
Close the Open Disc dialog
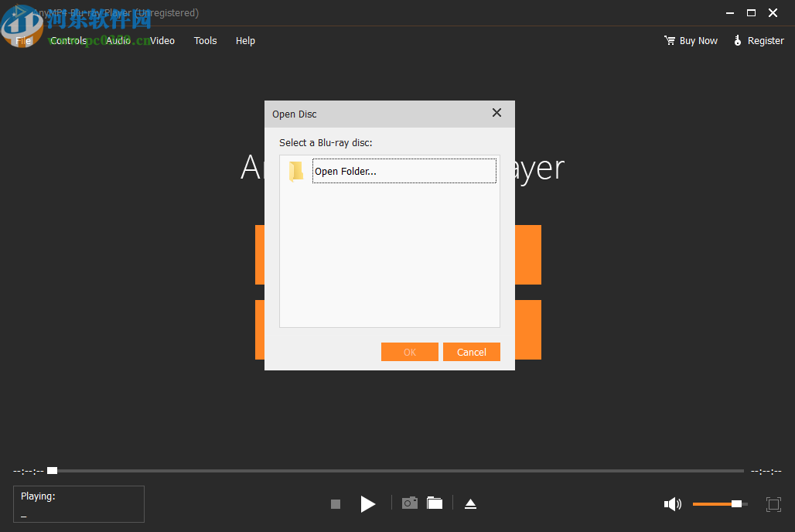point(496,112)
